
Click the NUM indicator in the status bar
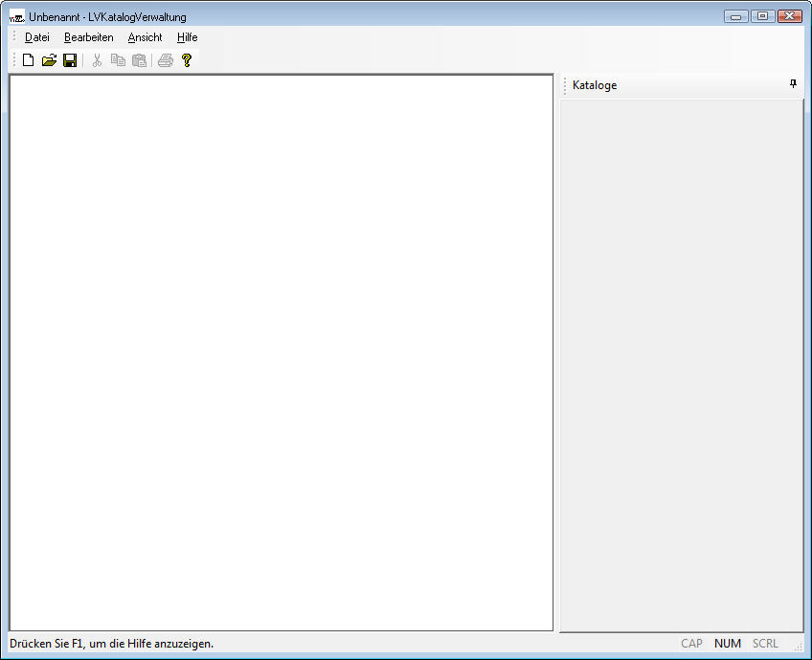pyautogui.click(x=728, y=644)
